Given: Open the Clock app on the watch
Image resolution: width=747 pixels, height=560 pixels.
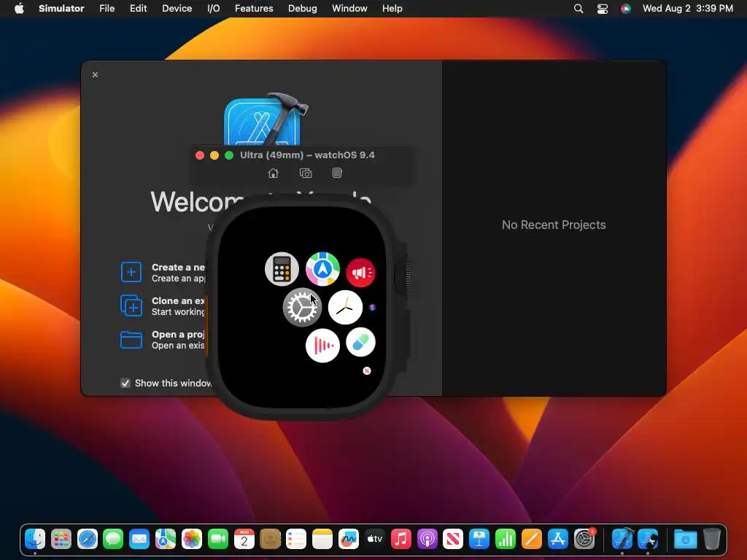Looking at the screenshot, I should coord(345,307).
